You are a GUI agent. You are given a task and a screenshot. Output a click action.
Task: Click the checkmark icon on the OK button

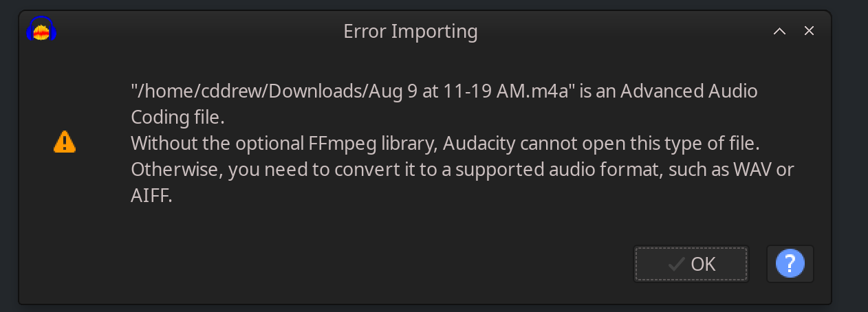(x=676, y=264)
